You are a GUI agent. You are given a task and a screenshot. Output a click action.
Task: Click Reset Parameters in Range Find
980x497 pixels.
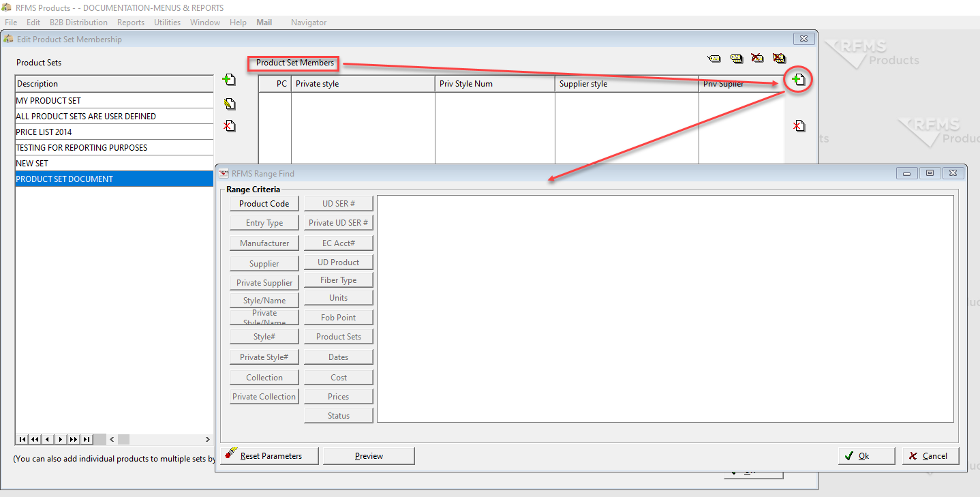pos(270,456)
